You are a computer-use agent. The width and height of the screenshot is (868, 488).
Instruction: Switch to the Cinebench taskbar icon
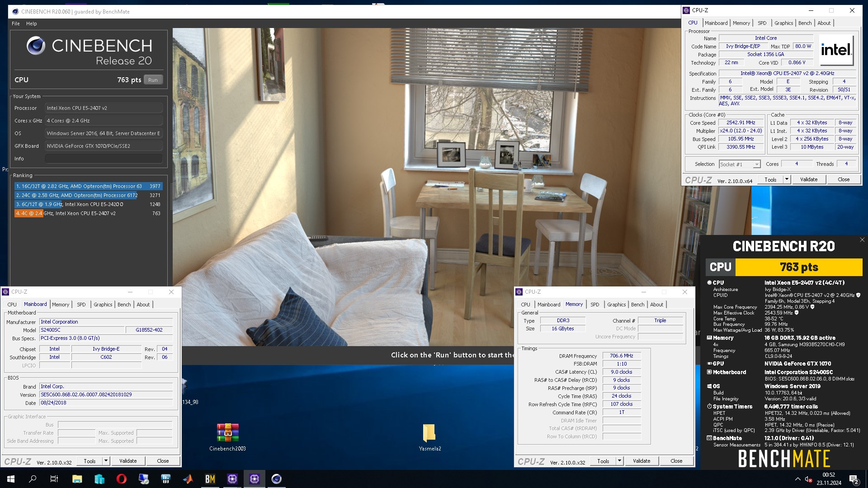(x=277, y=479)
